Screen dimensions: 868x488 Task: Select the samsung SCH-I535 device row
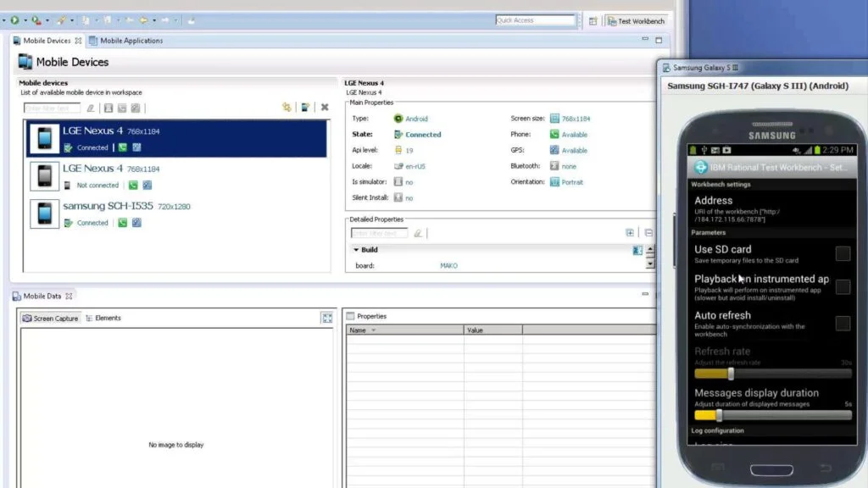pos(176,213)
